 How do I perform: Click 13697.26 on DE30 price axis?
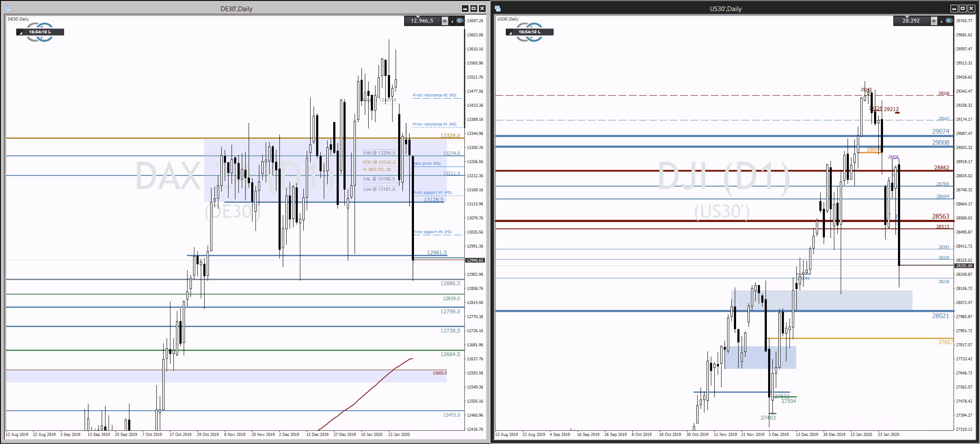[x=475, y=21]
